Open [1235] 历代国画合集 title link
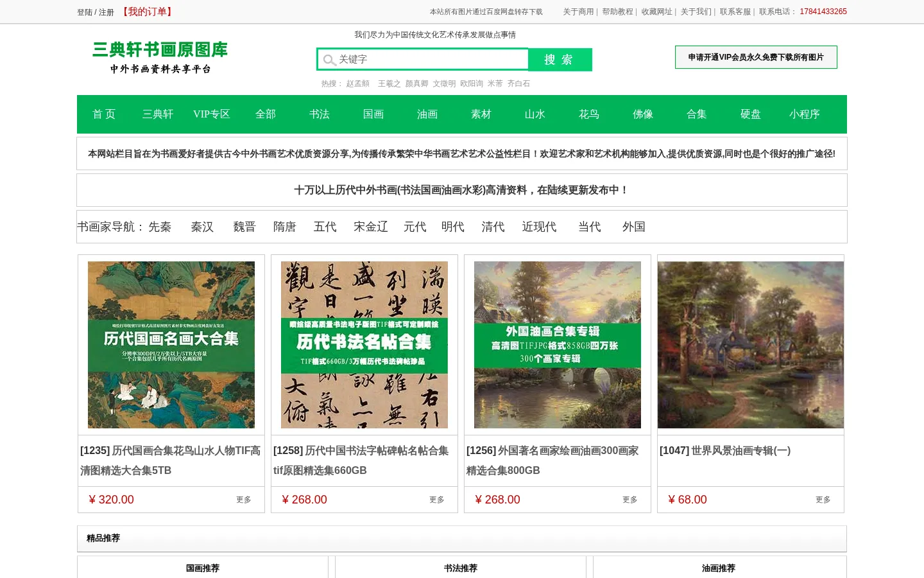 tap(171, 460)
